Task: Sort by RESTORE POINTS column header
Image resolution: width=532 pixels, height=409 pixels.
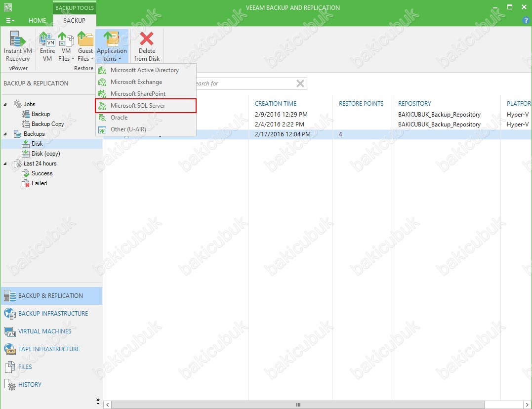Action: 361,104
